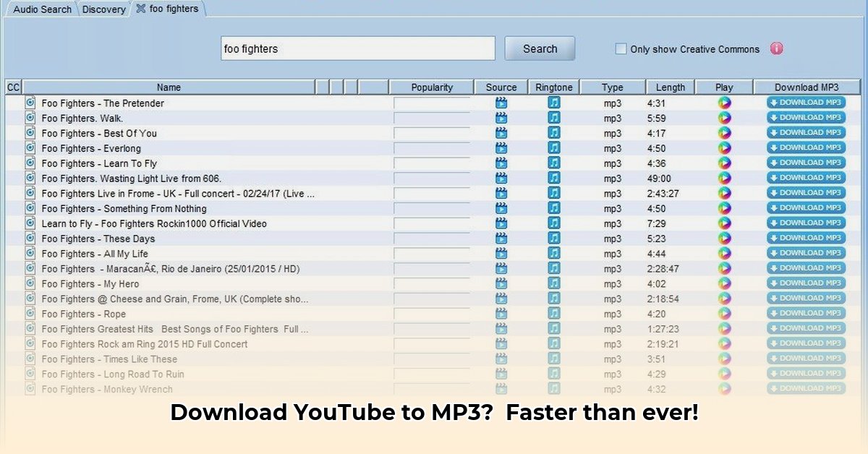Click the CC icon beside "Foo Fighters - Rope"
This screenshot has height=454, width=868.
click(29, 313)
